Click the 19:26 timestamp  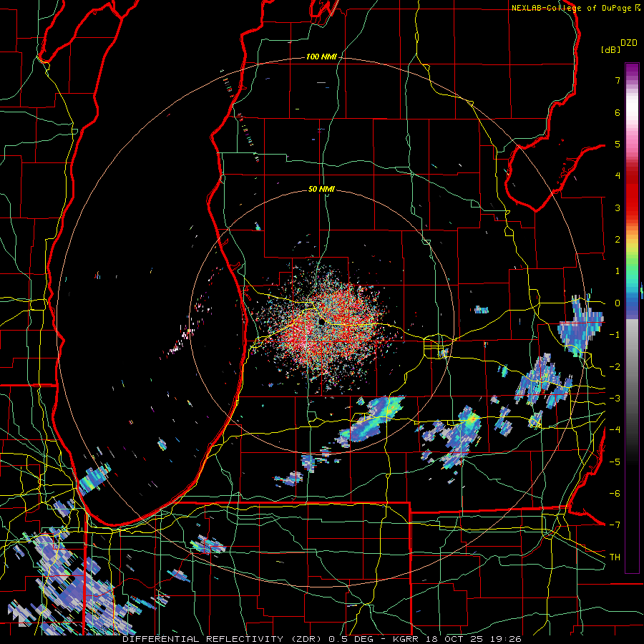504,639
